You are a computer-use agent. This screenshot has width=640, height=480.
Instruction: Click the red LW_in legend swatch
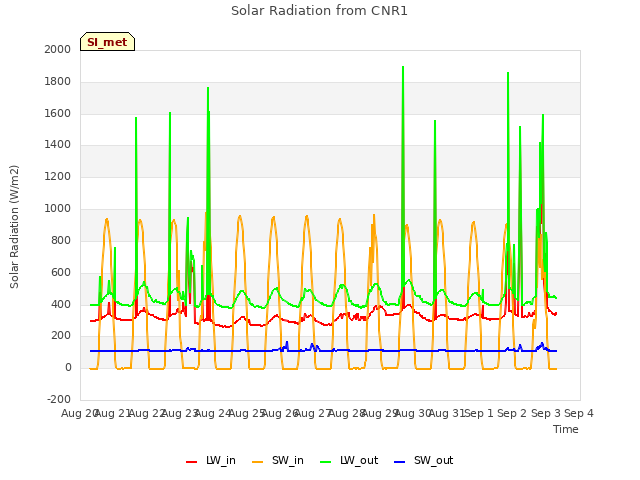[x=191, y=462]
